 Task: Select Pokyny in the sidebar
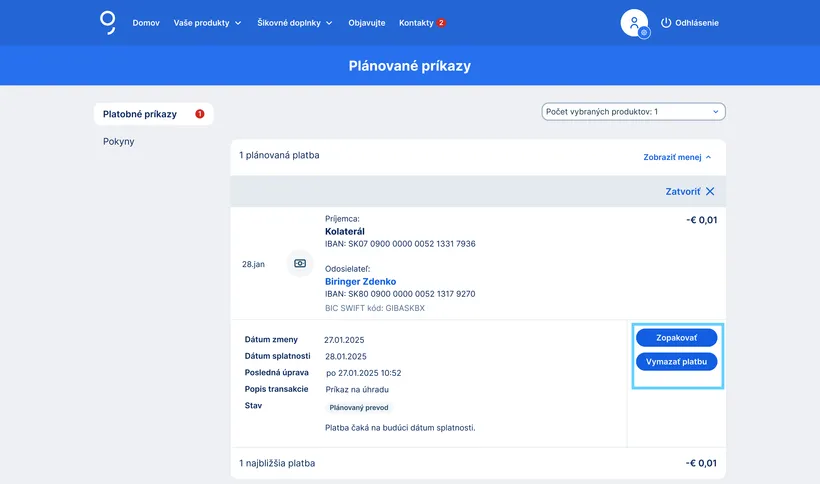[x=119, y=142]
